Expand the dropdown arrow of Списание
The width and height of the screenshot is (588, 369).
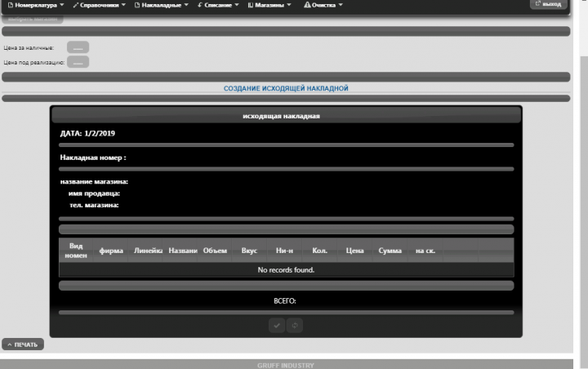click(237, 5)
